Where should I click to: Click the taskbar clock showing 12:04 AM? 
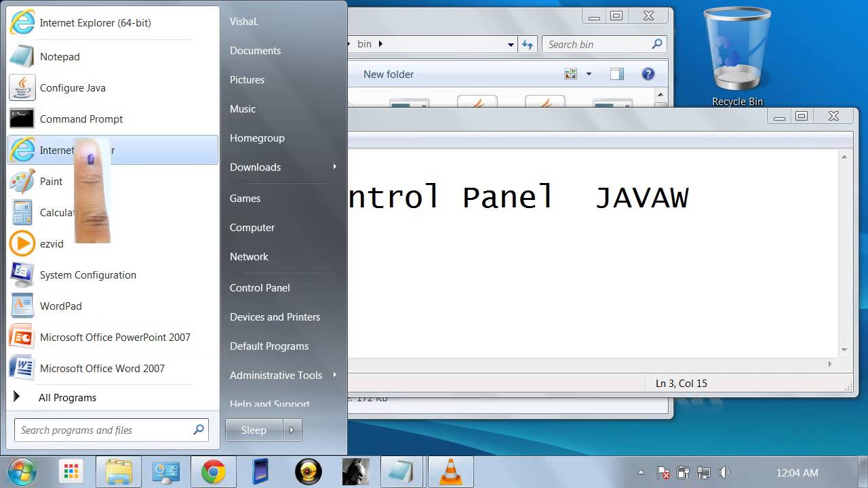(x=797, y=473)
